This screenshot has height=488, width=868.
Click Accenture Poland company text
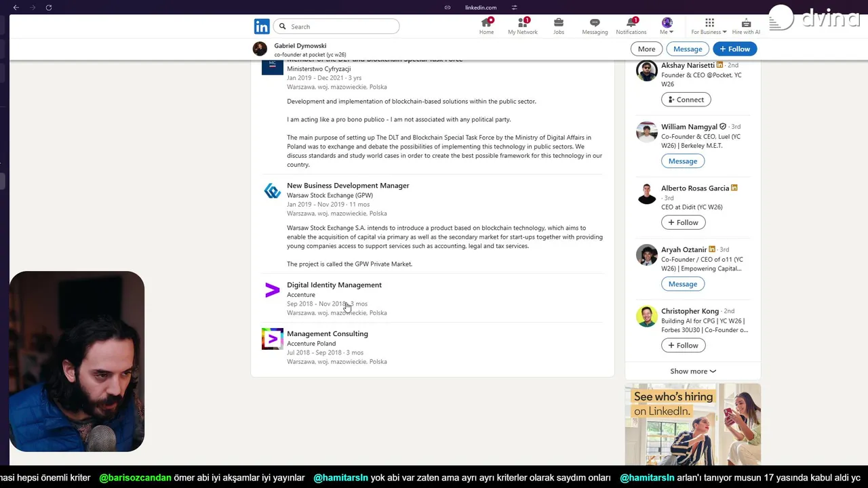pyautogui.click(x=311, y=343)
